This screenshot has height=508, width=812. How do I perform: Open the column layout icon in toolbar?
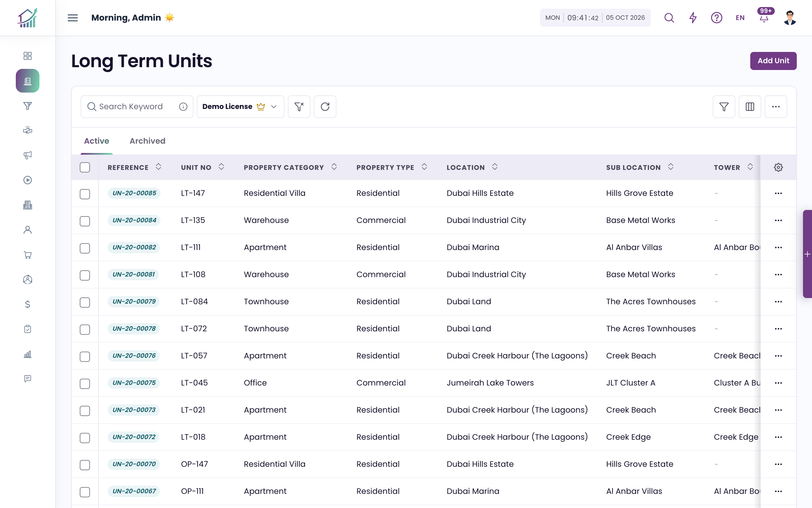750,106
